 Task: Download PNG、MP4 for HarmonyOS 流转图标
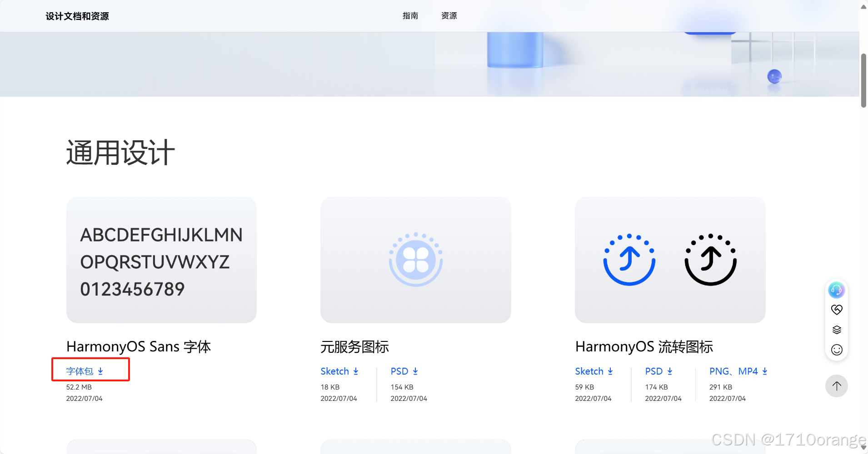pyautogui.click(x=738, y=371)
